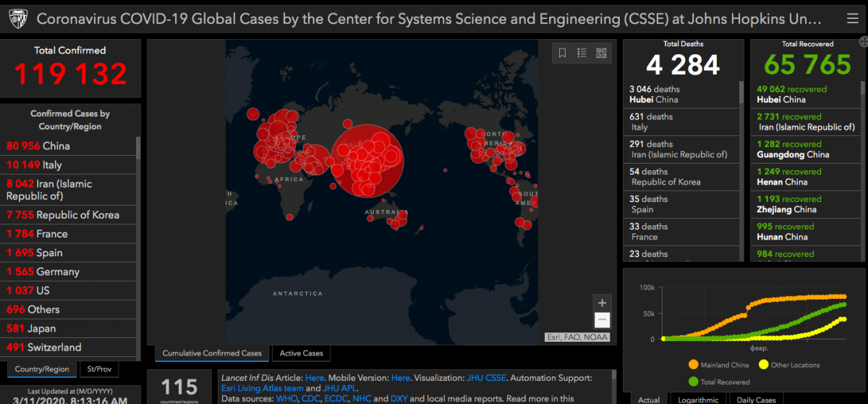Zoom out on the map with minus
Viewport: 868px width, 404px height.
602,320
